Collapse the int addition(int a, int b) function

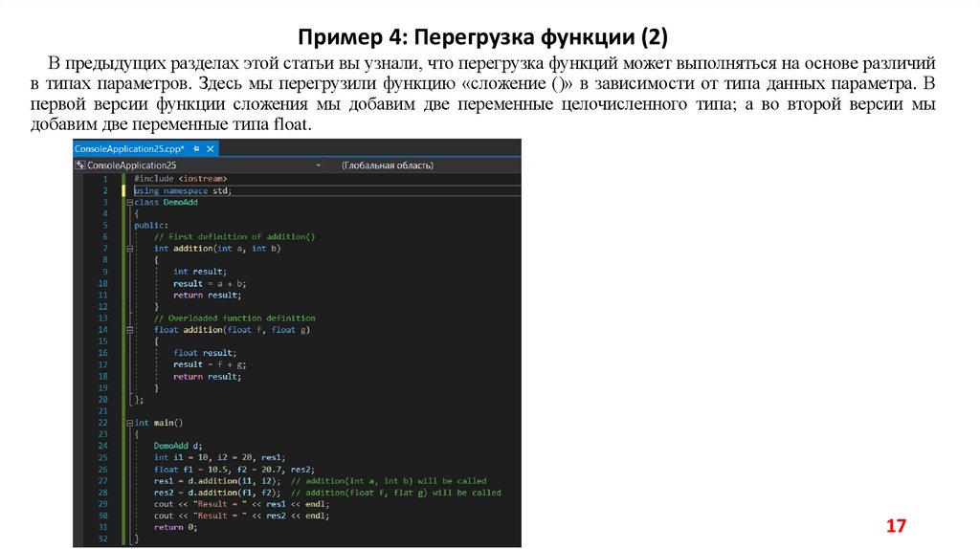point(130,249)
